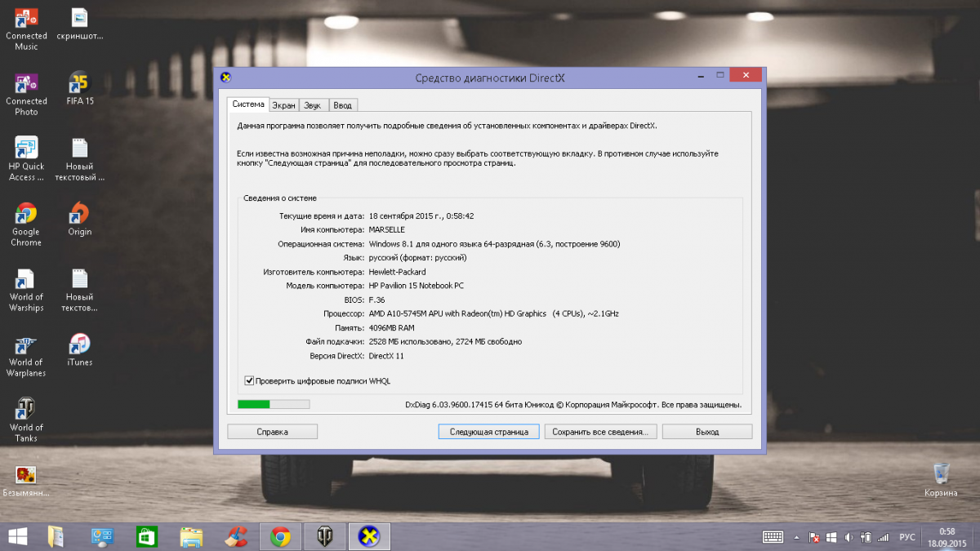Open the folder icon beside the Store

pyautogui.click(x=191, y=536)
